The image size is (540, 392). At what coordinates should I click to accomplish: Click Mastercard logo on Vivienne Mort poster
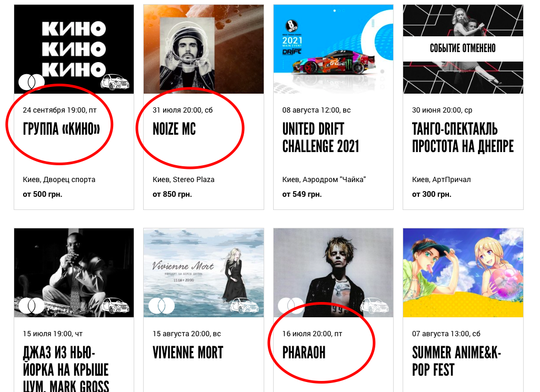click(x=161, y=306)
